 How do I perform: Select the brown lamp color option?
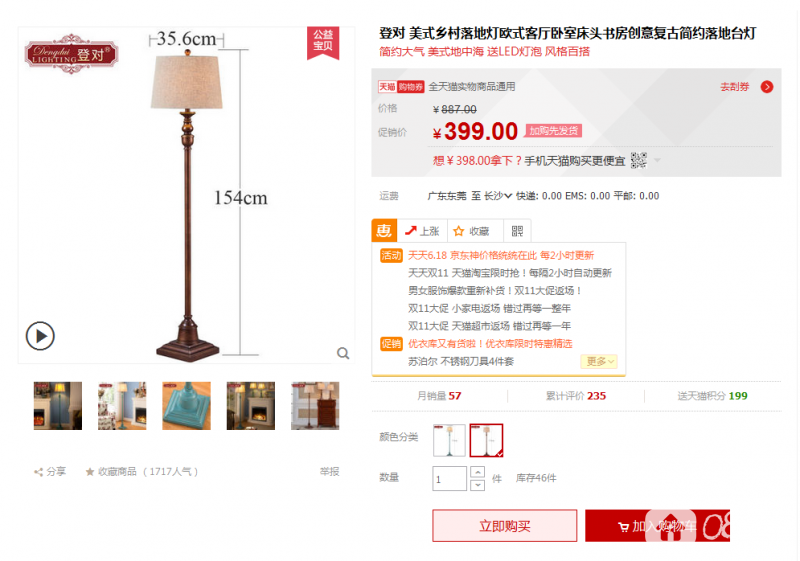pyautogui.click(x=486, y=440)
